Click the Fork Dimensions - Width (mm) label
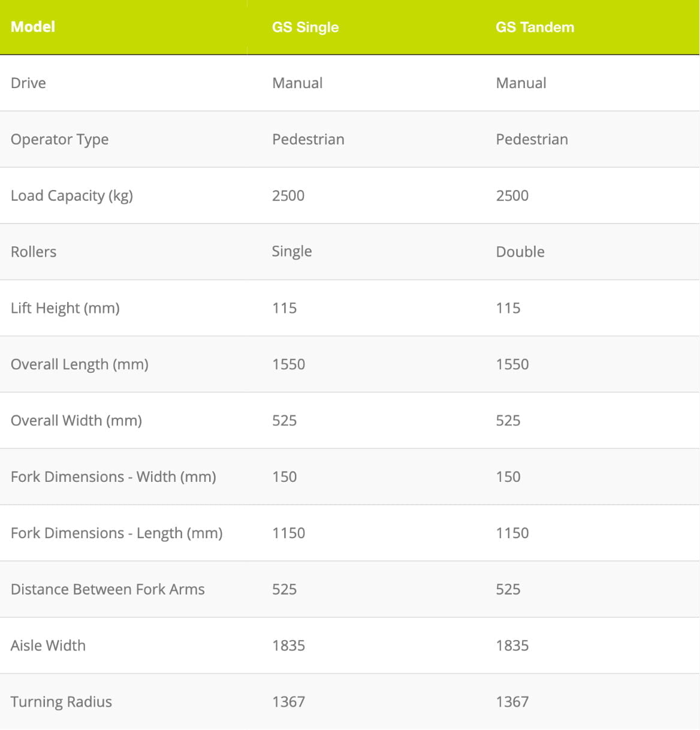The width and height of the screenshot is (700, 730). [x=113, y=477]
